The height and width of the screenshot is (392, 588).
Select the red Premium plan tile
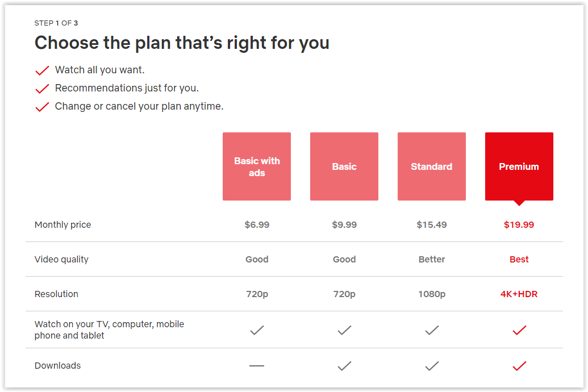point(519,166)
